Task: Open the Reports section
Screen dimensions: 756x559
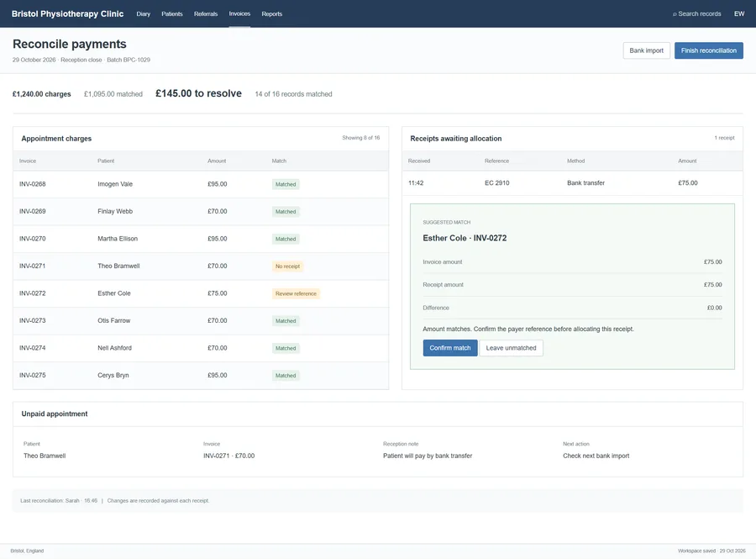Action: coord(272,14)
